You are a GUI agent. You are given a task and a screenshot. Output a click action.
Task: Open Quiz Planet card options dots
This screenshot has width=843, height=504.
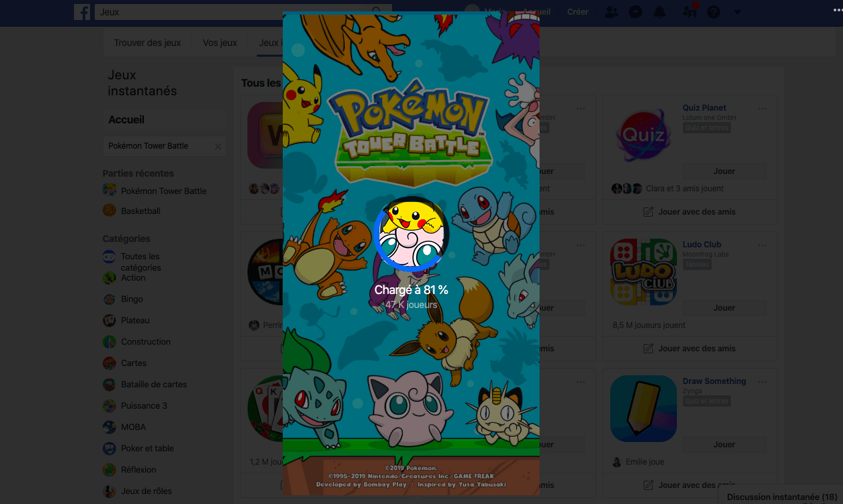[x=762, y=109]
